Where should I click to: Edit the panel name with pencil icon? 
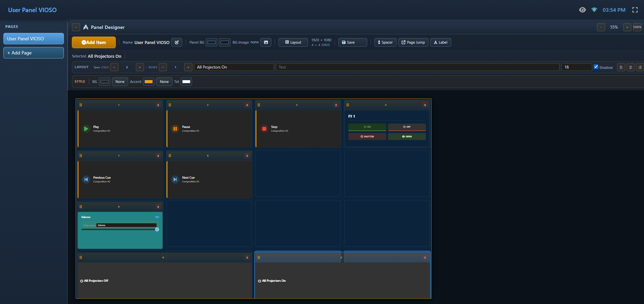pyautogui.click(x=177, y=42)
